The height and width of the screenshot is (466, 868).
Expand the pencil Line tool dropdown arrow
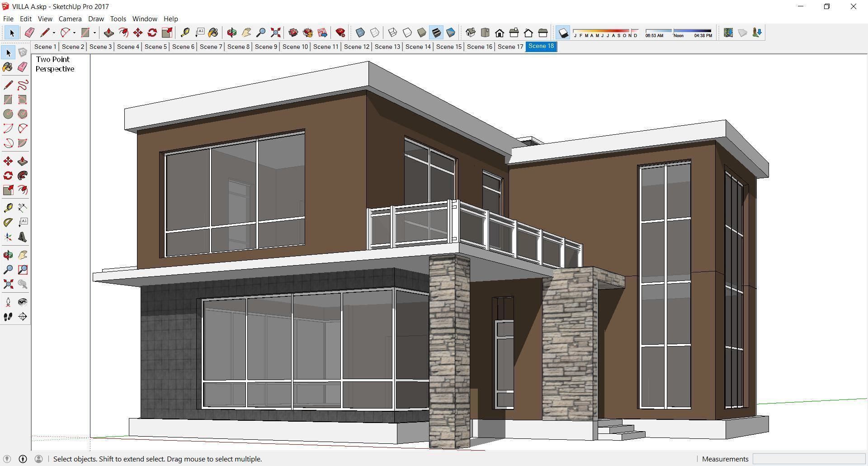tap(54, 33)
